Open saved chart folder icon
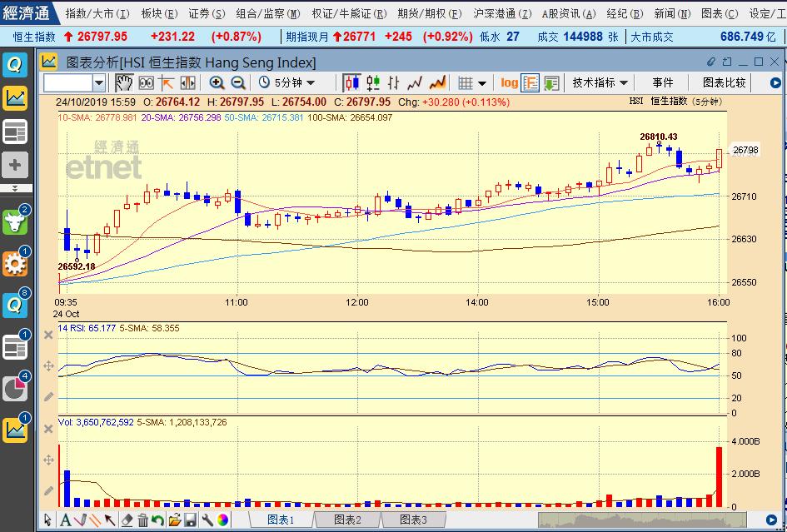The height and width of the screenshot is (532, 787). point(174,520)
